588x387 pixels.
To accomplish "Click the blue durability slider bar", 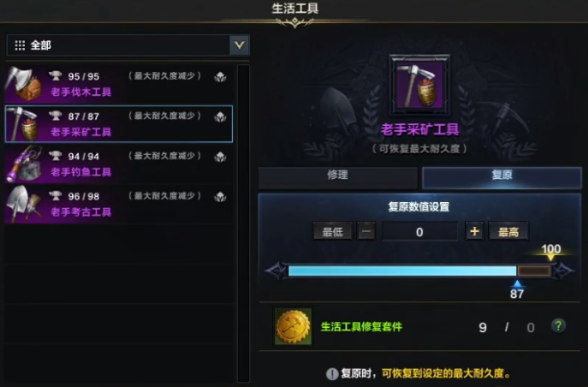I will coord(419,271).
